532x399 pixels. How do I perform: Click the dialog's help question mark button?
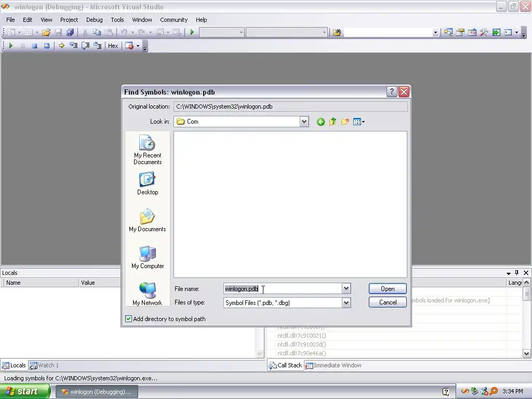click(392, 91)
